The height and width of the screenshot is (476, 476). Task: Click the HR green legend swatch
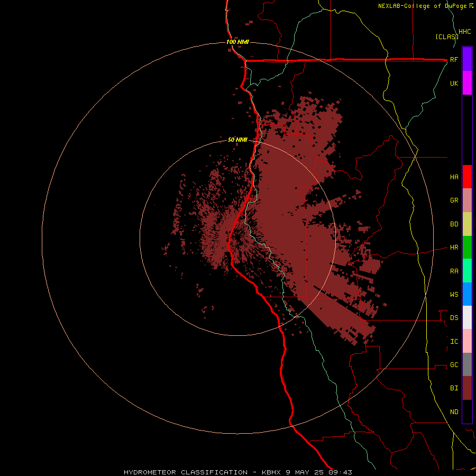pyautogui.click(x=467, y=248)
